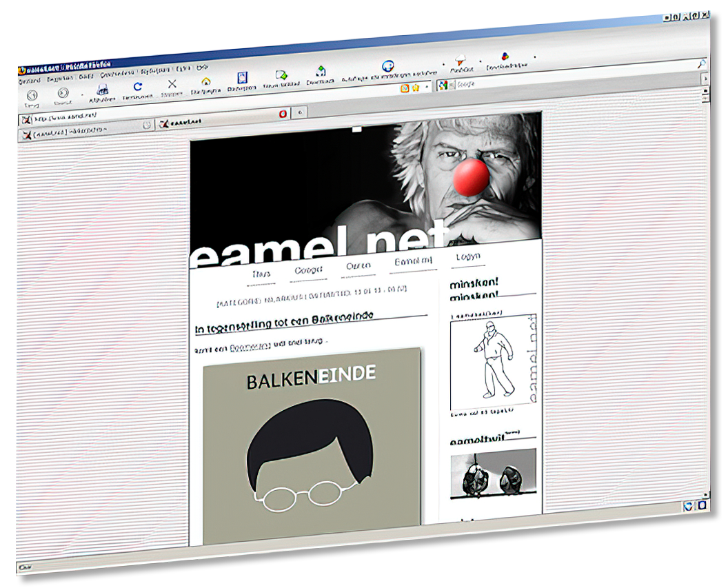The image size is (728, 588).
Task: Click the blue globe toolbar icon
Action: (x=387, y=66)
